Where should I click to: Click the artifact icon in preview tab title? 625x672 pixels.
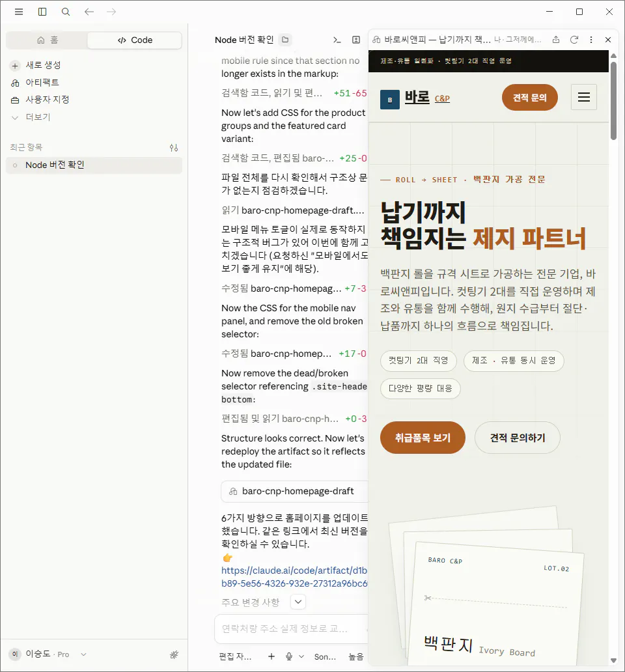point(376,40)
